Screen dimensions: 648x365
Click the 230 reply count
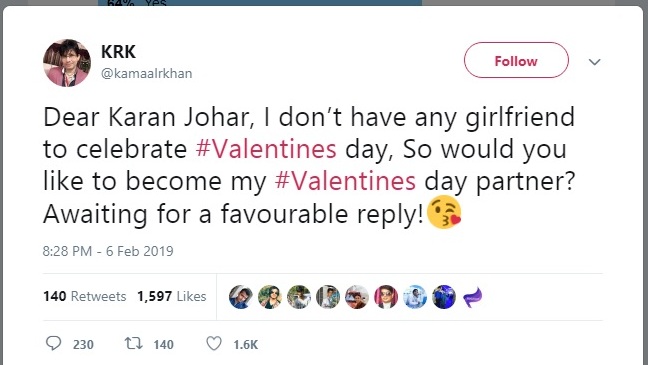tap(83, 344)
